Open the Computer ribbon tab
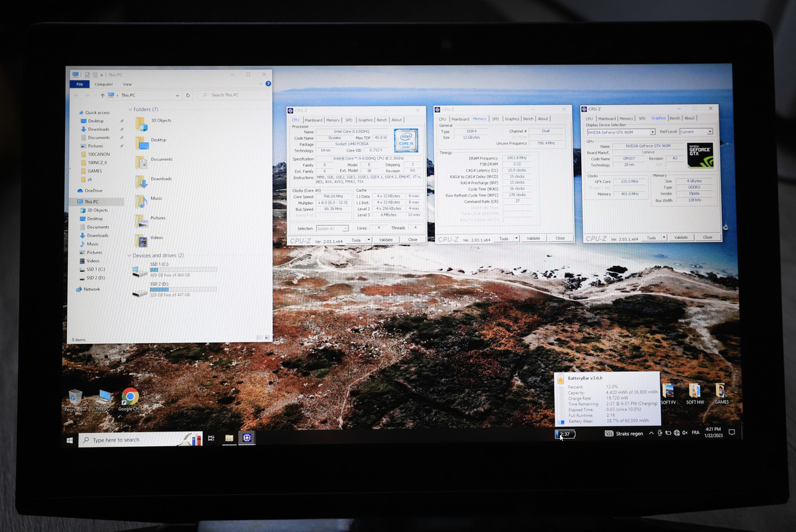The image size is (796, 532). pyautogui.click(x=104, y=84)
